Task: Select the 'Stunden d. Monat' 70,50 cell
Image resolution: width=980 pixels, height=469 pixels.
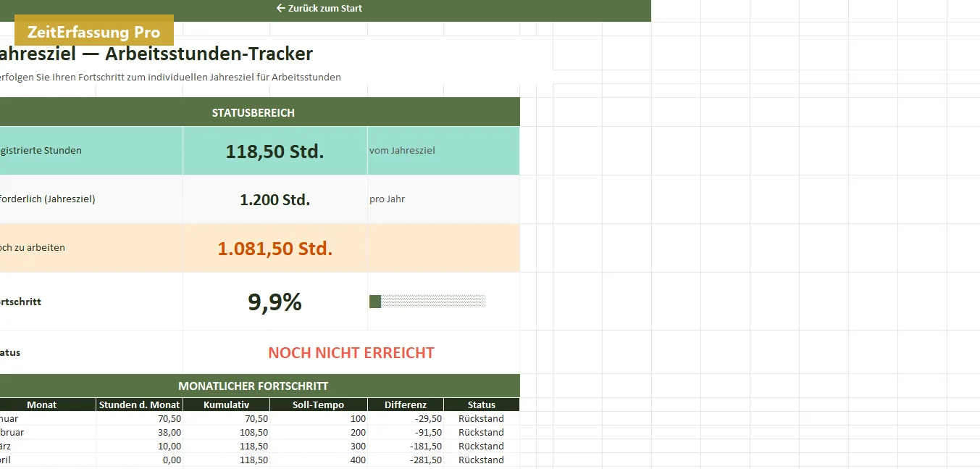Action: (x=140, y=418)
